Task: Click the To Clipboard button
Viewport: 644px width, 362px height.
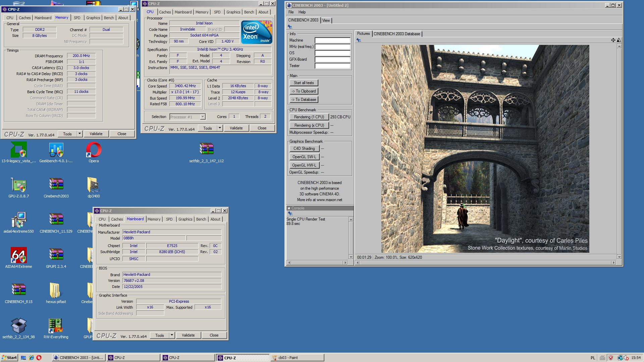Action: tap(304, 91)
